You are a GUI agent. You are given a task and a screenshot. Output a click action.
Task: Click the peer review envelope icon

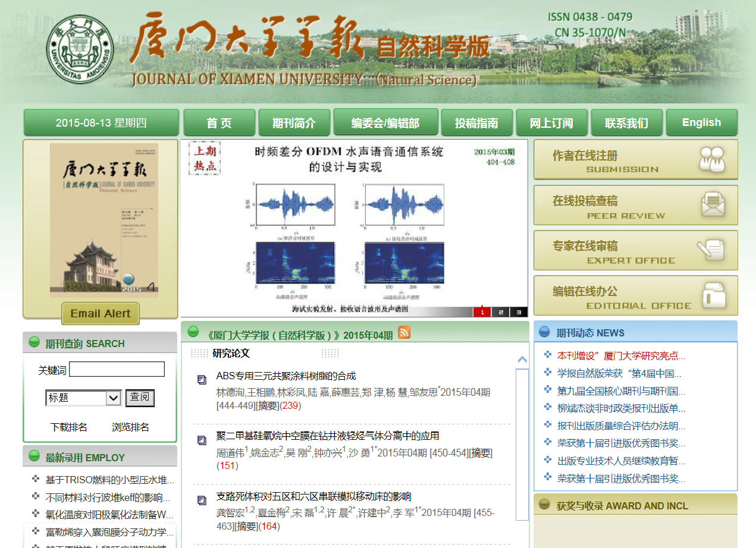(713, 204)
